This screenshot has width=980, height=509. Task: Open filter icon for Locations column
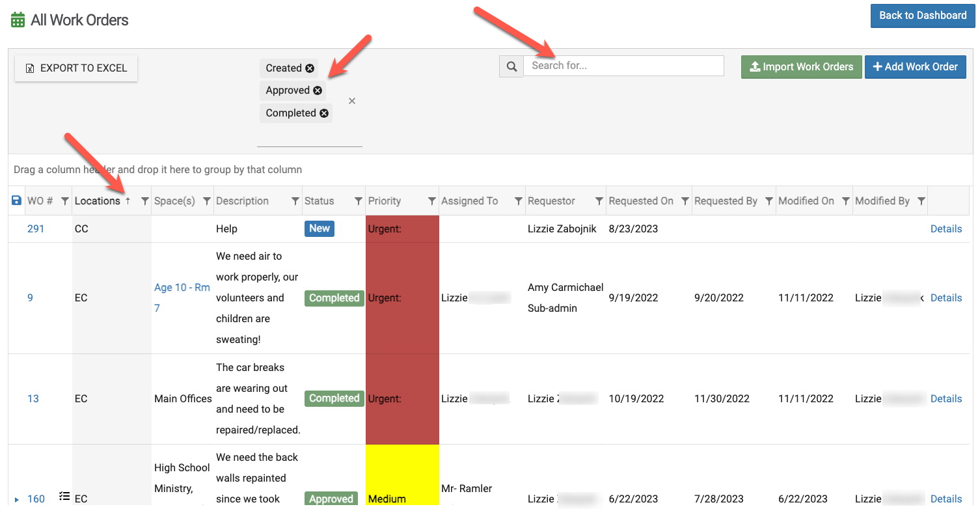point(145,201)
